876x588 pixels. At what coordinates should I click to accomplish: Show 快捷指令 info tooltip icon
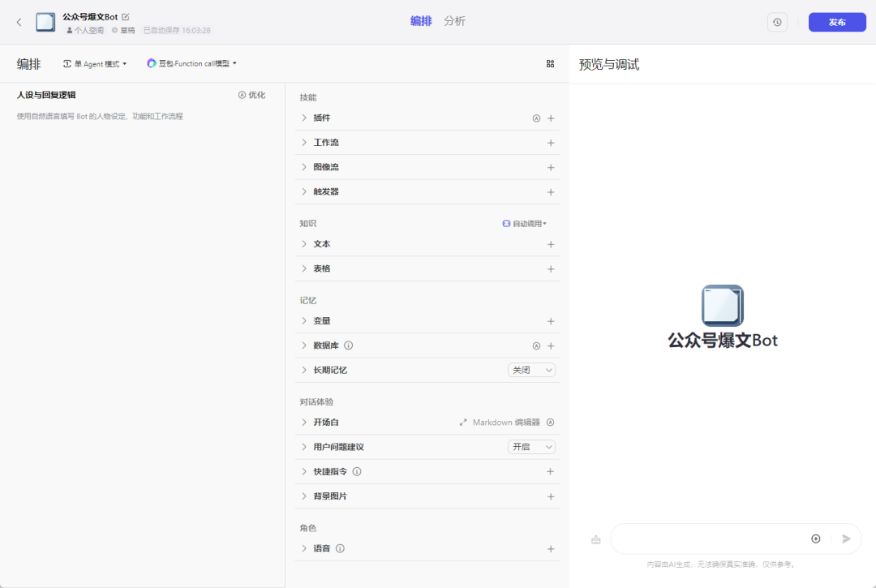(357, 471)
